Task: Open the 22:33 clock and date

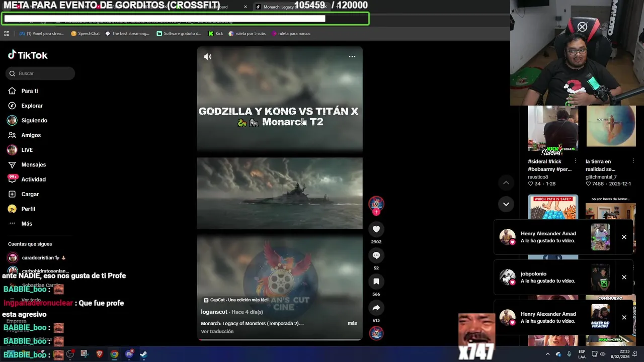Action: click(x=620, y=354)
